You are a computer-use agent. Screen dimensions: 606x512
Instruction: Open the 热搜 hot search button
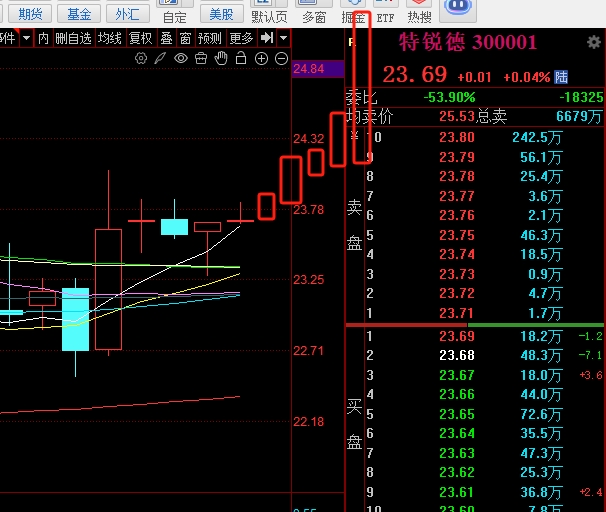pos(419,12)
